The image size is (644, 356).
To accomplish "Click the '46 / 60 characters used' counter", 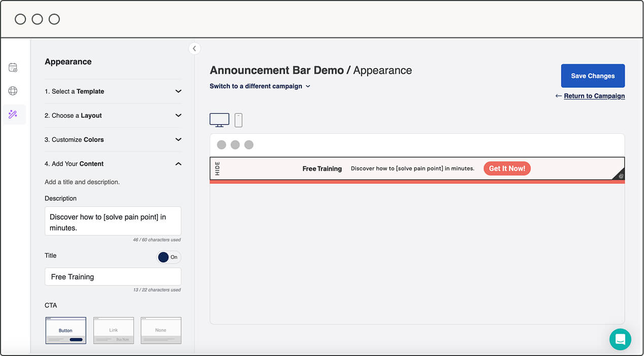I will 157,240.
